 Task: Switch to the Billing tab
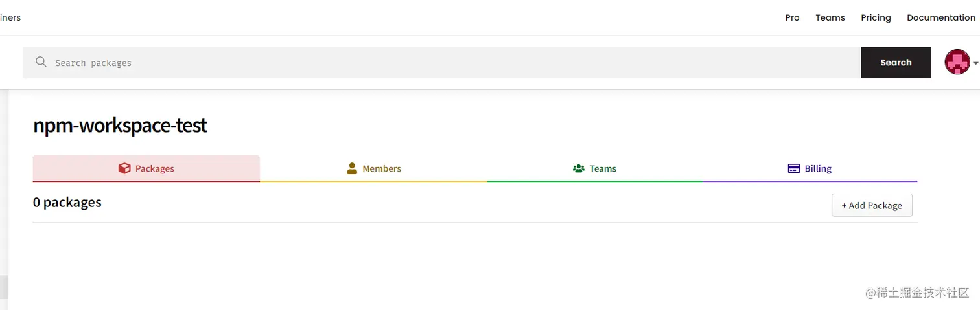click(x=810, y=168)
